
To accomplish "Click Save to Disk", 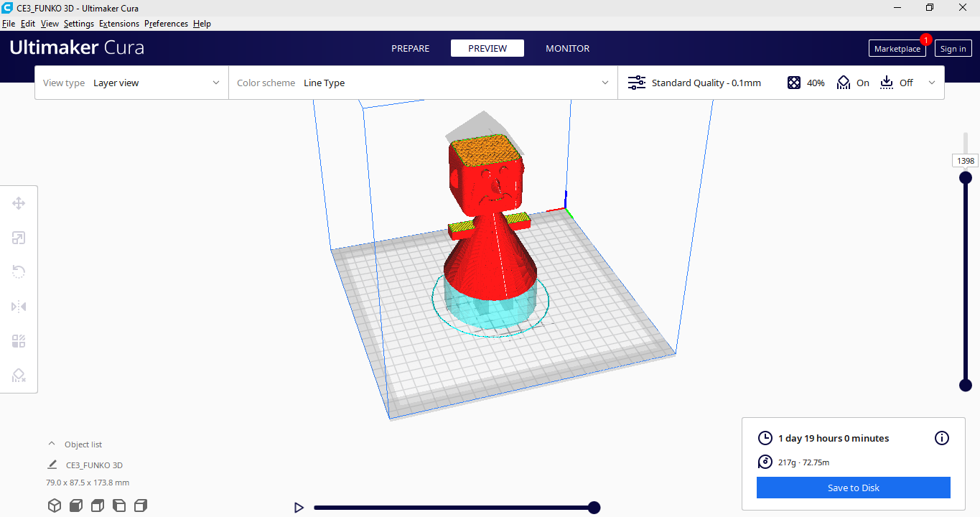I will click(x=853, y=488).
